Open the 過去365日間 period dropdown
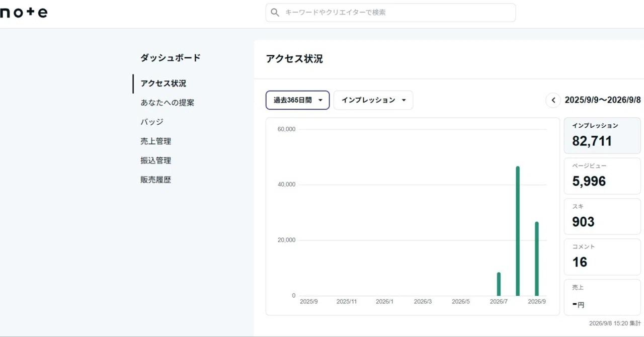Screen dimensions: 644x337 (297, 100)
